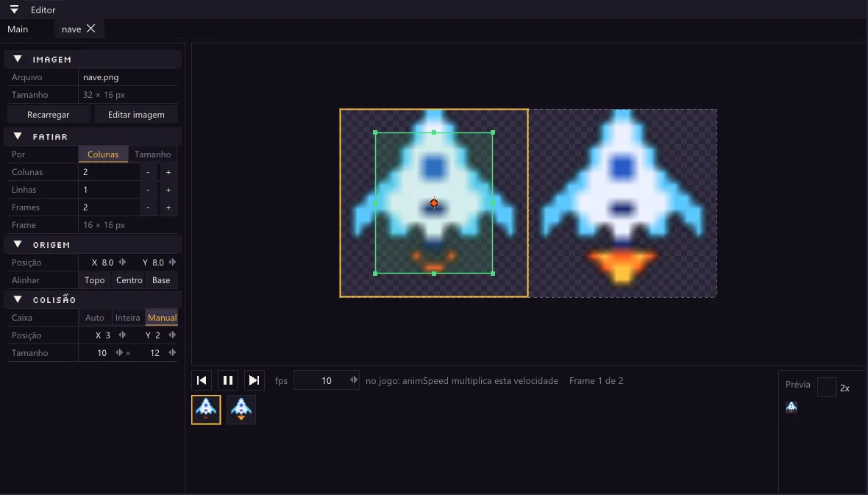Align origin to Topo
Viewport: 868px width, 495px height.
95,280
